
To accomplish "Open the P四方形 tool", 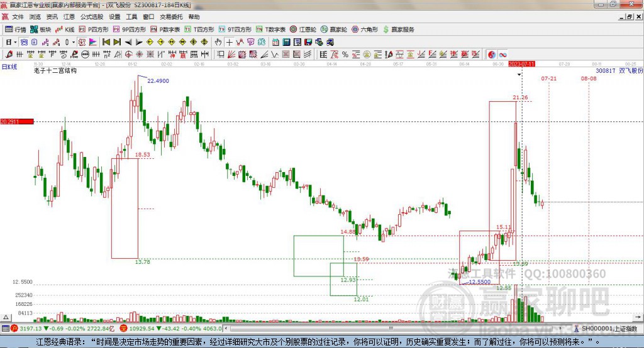I will tap(94, 30).
